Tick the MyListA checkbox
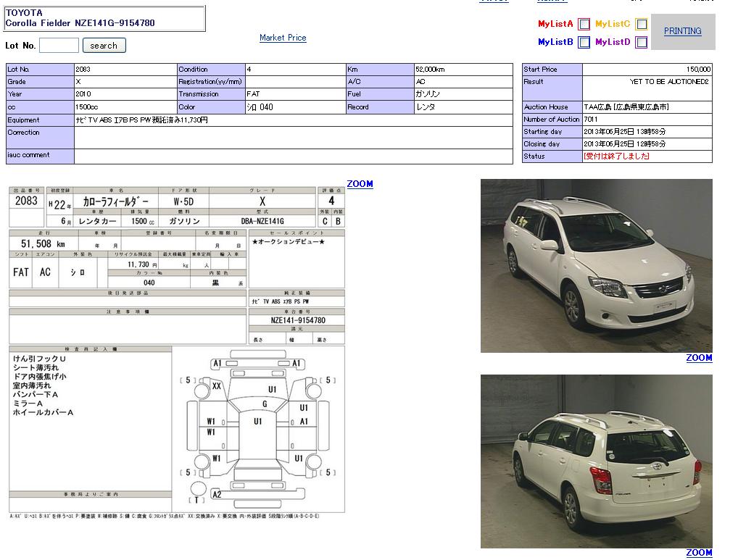This screenshot has height=560, width=746. click(584, 24)
